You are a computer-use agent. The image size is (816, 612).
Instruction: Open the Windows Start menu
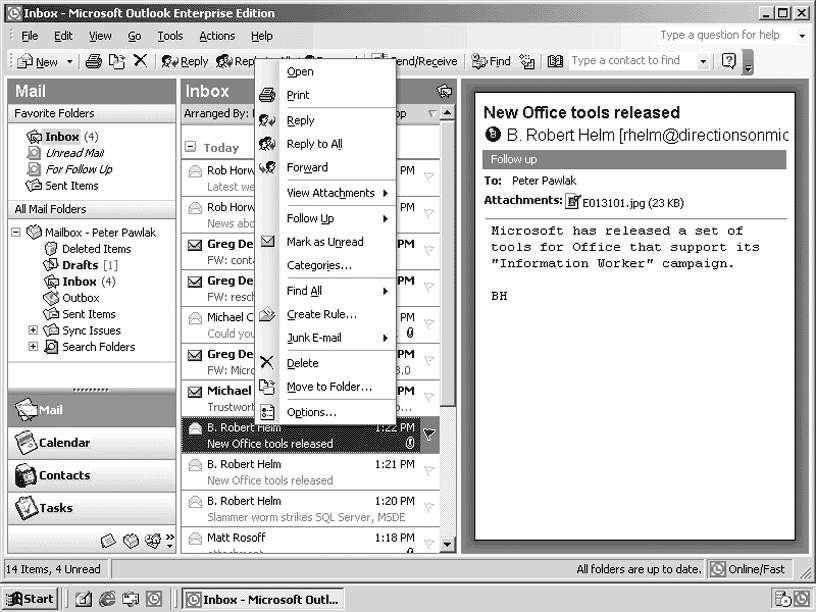pos(30,600)
